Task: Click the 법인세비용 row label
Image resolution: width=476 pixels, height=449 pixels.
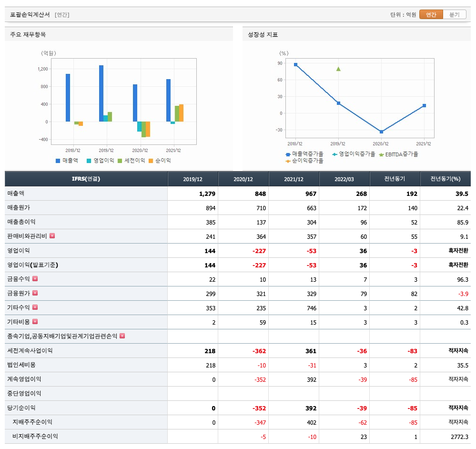Action: click(x=21, y=365)
